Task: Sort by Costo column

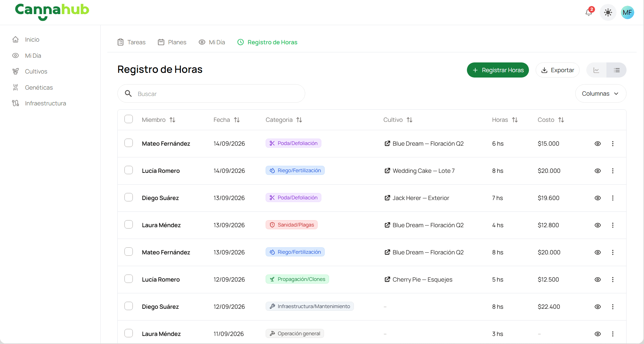Action: [561, 120]
